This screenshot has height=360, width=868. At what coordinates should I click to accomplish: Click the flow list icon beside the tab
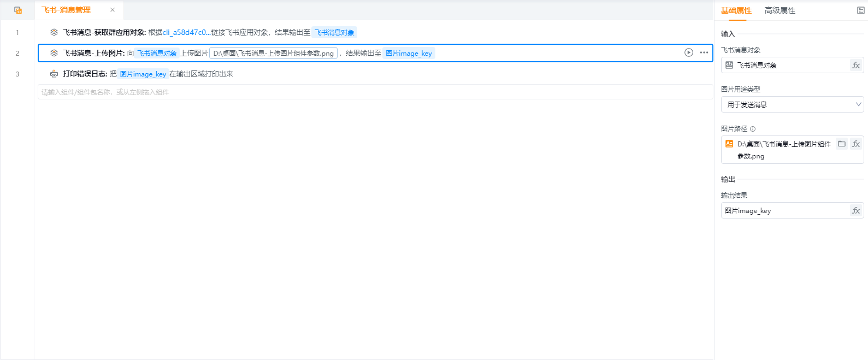(18, 10)
